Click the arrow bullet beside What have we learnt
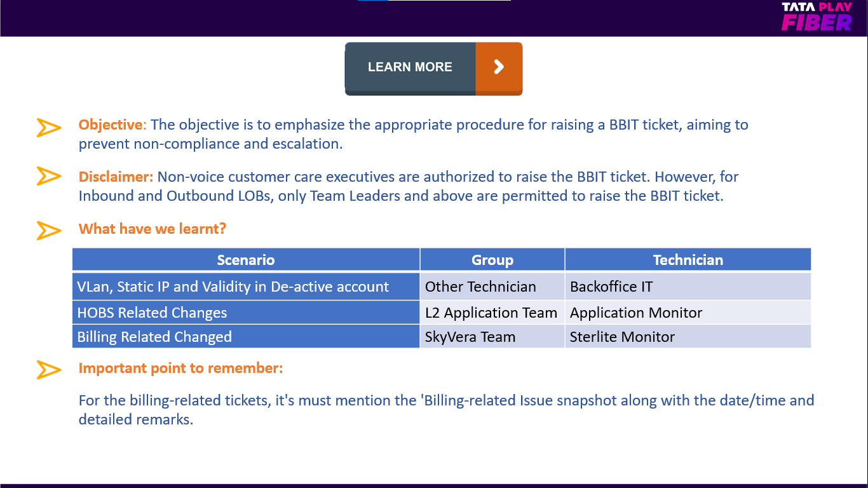 point(49,230)
